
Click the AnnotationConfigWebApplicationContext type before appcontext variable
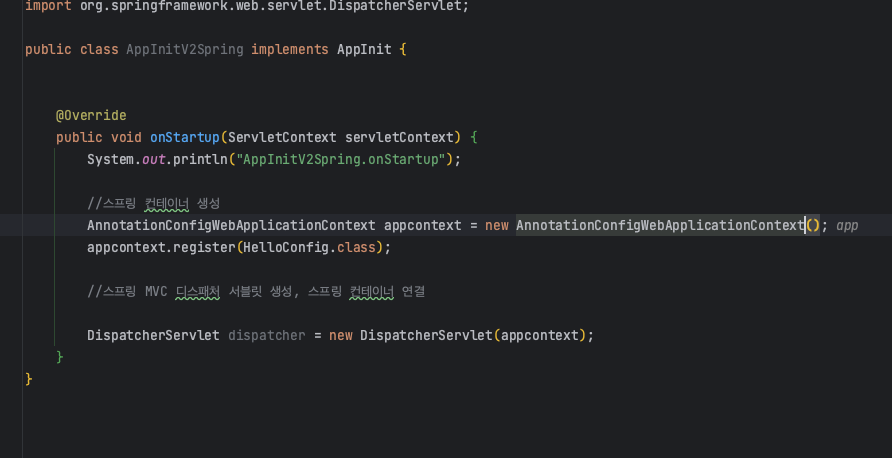tap(231, 226)
